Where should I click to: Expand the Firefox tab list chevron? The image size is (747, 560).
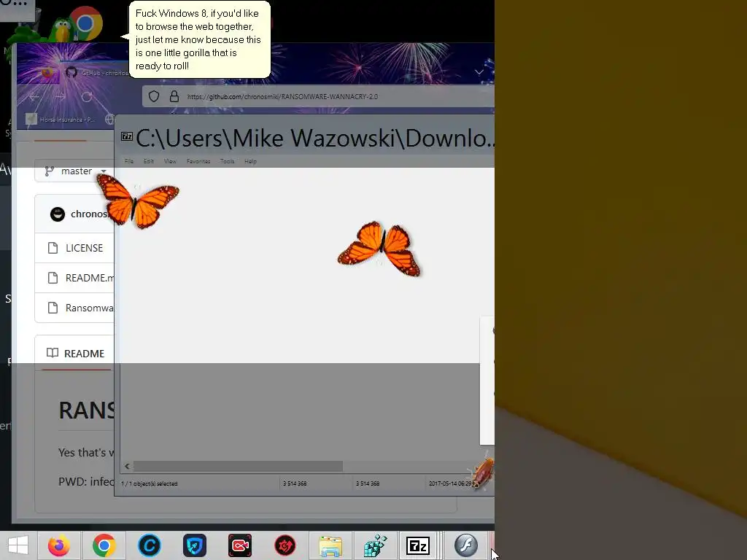pyautogui.click(x=479, y=72)
